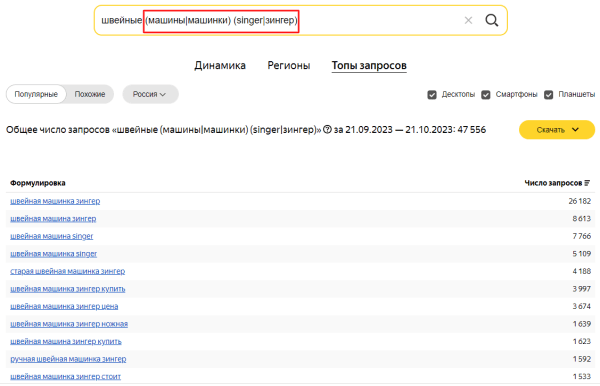This screenshot has width=600, height=386.
Task: Click the value 8 613
Action: click(582, 218)
